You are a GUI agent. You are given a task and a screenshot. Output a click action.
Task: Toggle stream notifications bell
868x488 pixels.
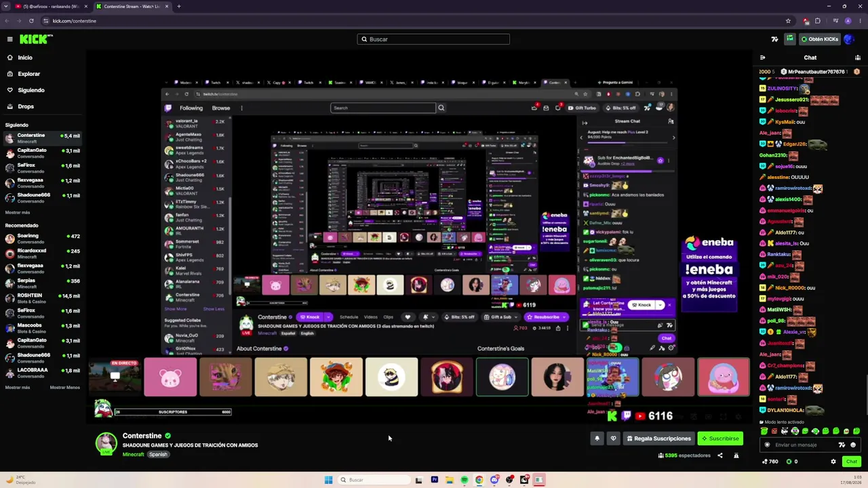597,439
